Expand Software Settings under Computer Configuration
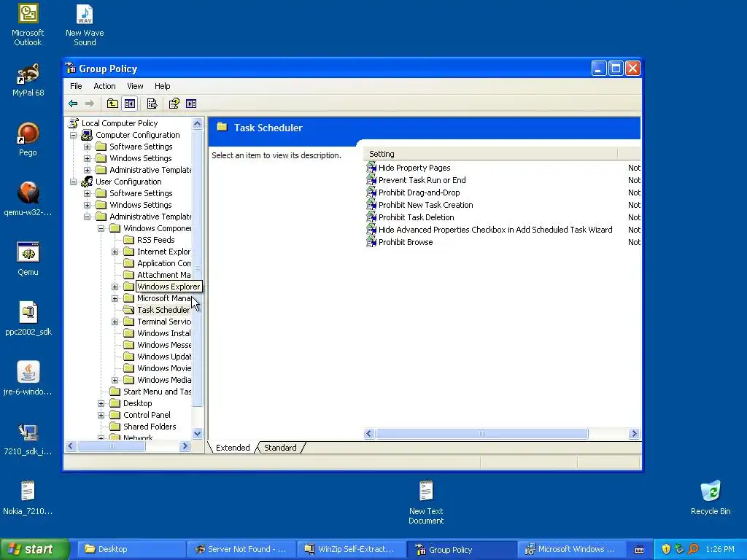The image size is (747, 560). pyautogui.click(x=88, y=147)
